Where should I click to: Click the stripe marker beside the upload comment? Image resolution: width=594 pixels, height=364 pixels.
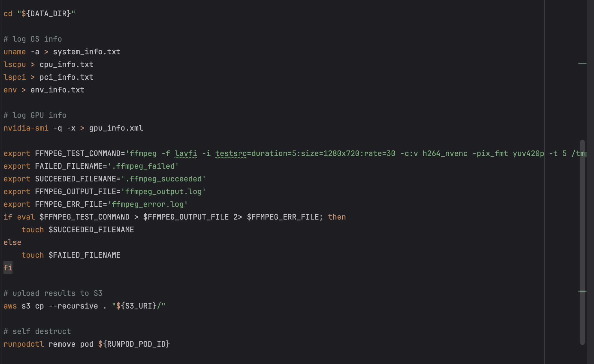click(x=582, y=291)
